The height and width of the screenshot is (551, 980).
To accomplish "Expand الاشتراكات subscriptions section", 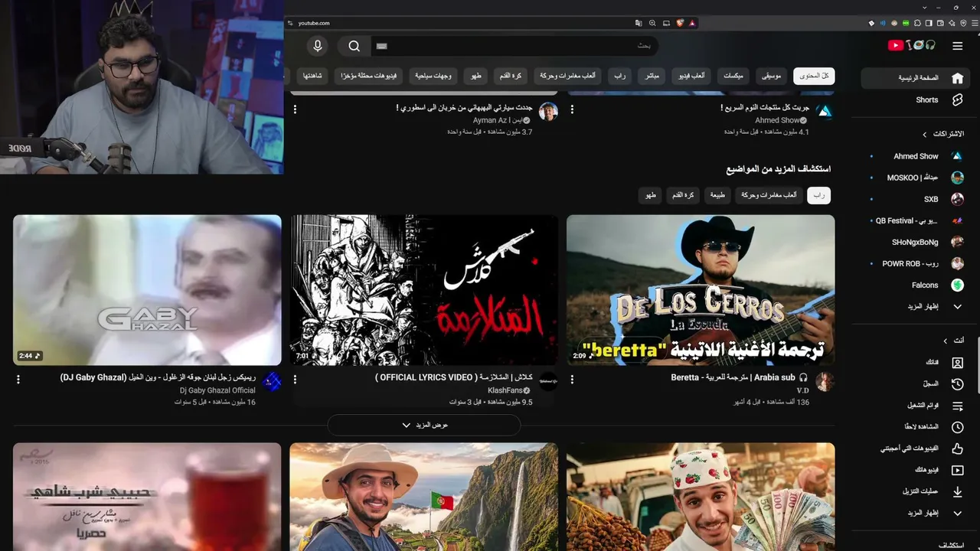I will [x=942, y=134].
